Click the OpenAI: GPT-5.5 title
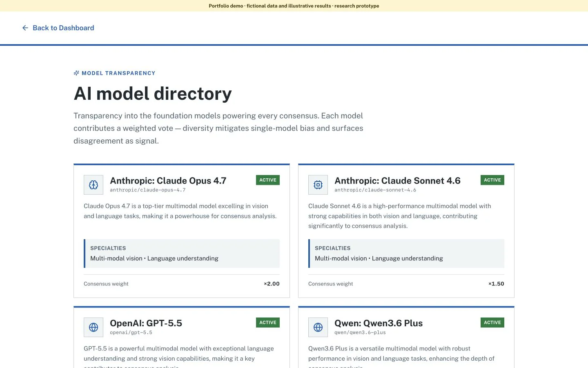The width and height of the screenshot is (588, 368). point(146,323)
